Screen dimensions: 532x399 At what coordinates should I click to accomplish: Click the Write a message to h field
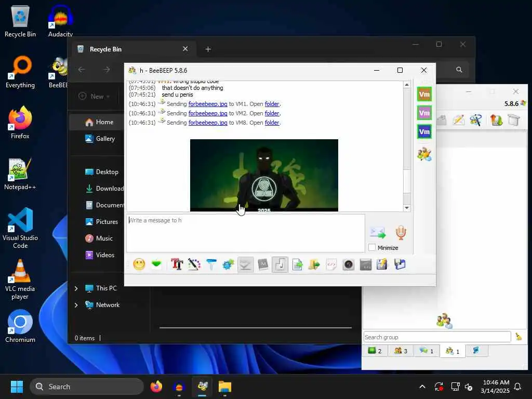point(246,233)
